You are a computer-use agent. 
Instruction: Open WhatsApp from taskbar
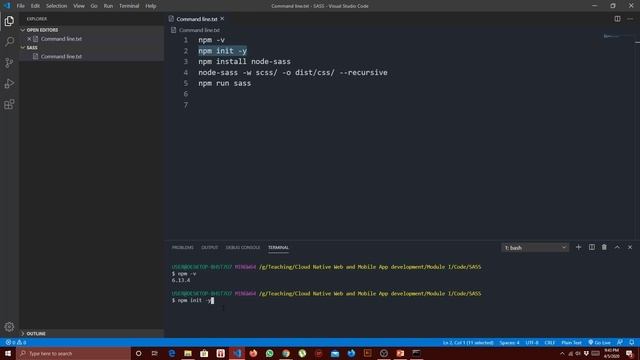tap(269, 353)
